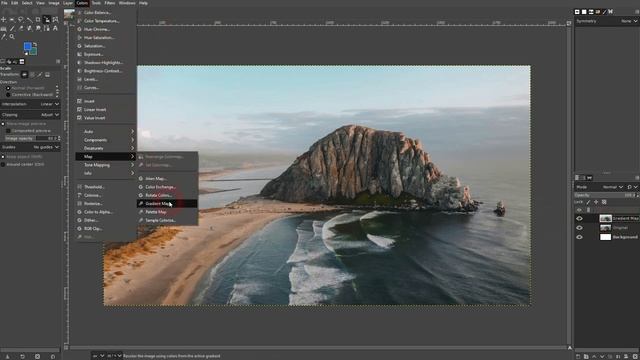This screenshot has width=640, height=360.
Task: Select the active Scale transform tool
Action: 47,19
